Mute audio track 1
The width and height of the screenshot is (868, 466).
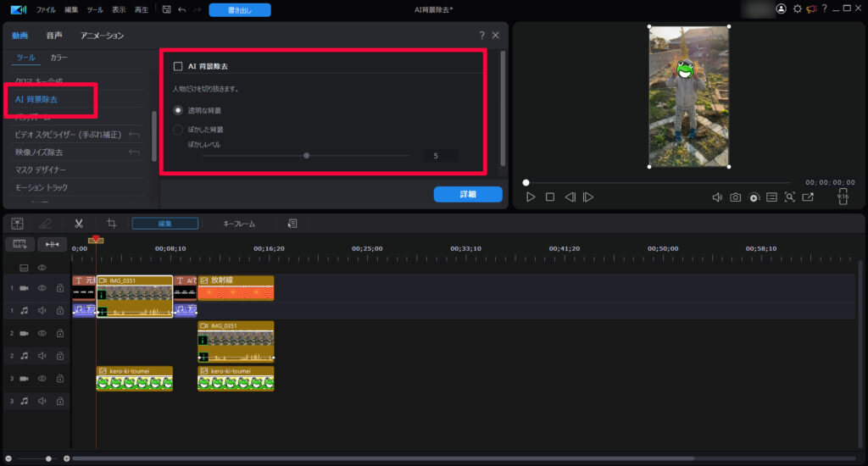(42, 311)
